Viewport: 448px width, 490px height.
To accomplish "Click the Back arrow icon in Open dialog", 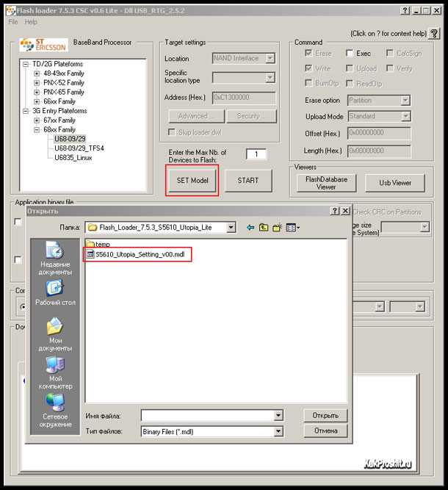I will pos(250,228).
